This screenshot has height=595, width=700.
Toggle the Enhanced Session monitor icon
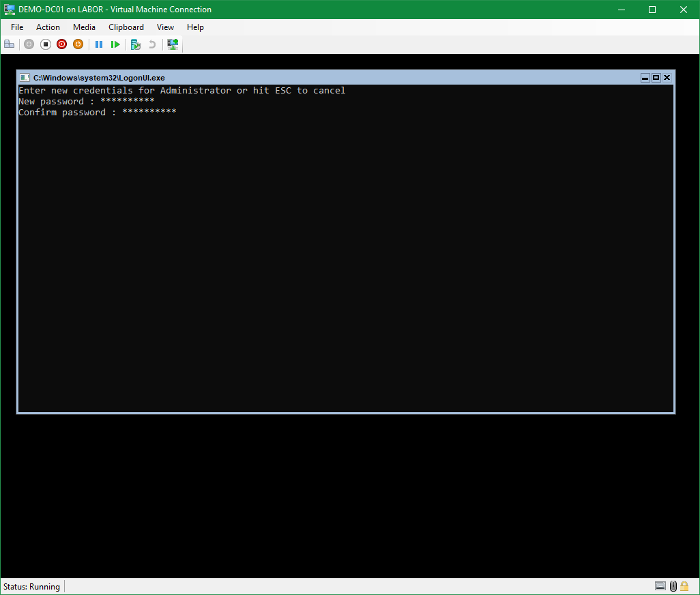[173, 44]
